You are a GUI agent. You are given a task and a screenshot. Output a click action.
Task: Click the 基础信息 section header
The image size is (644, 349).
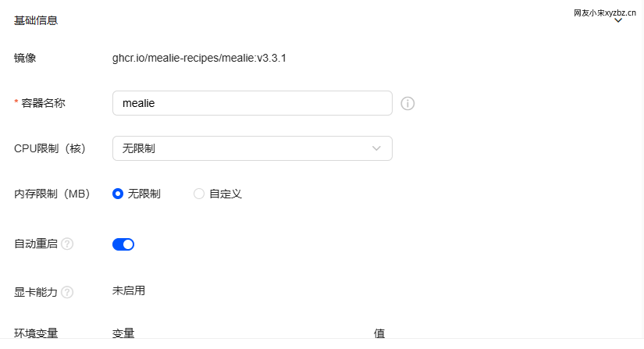click(36, 21)
